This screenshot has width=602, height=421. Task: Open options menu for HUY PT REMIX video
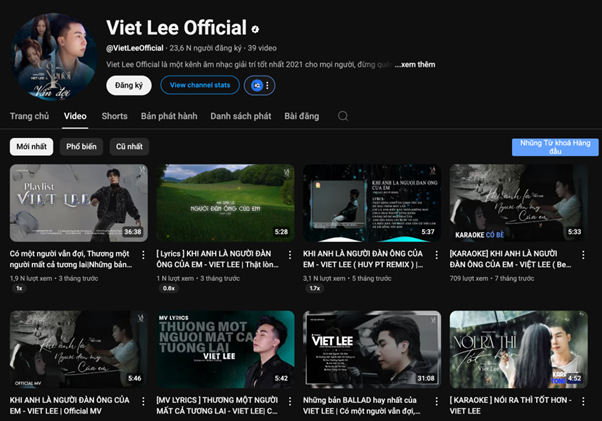(437, 255)
